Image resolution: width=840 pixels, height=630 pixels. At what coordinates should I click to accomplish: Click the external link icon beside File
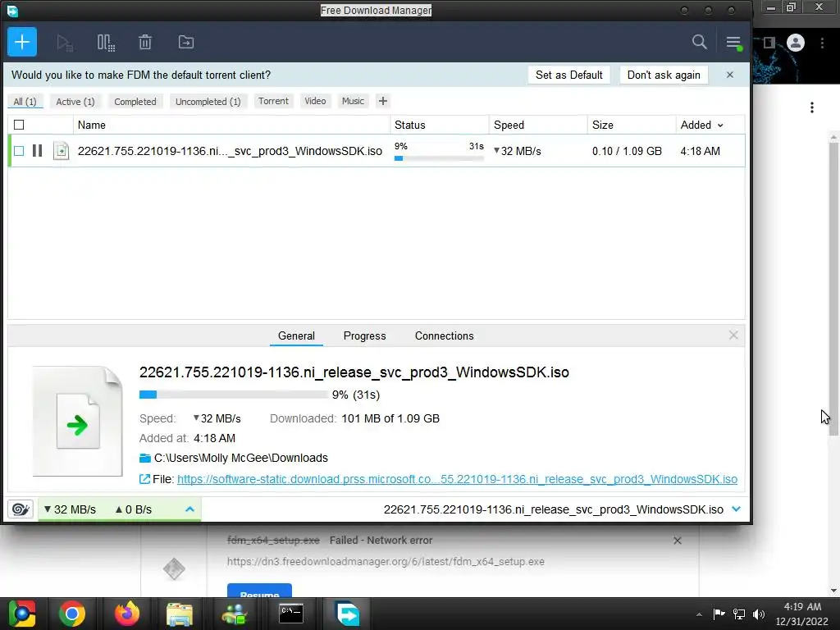tap(144, 479)
